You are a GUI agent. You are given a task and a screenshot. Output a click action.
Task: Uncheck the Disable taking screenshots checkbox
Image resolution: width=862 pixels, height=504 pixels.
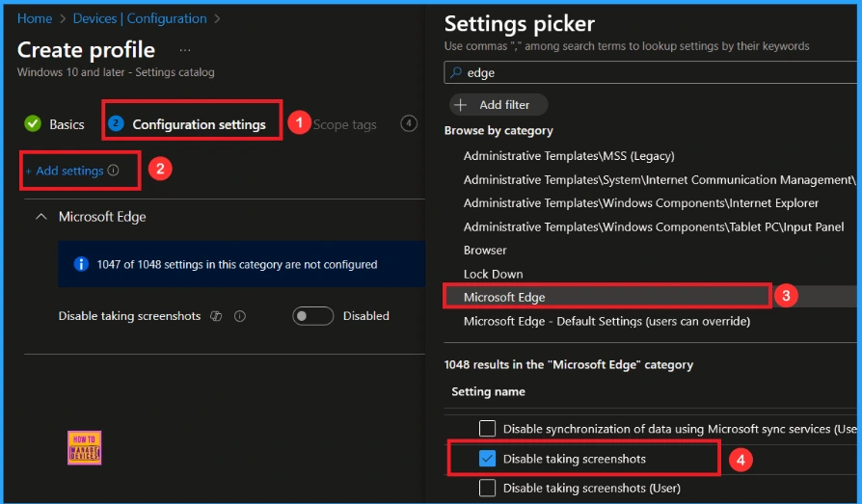(487, 459)
